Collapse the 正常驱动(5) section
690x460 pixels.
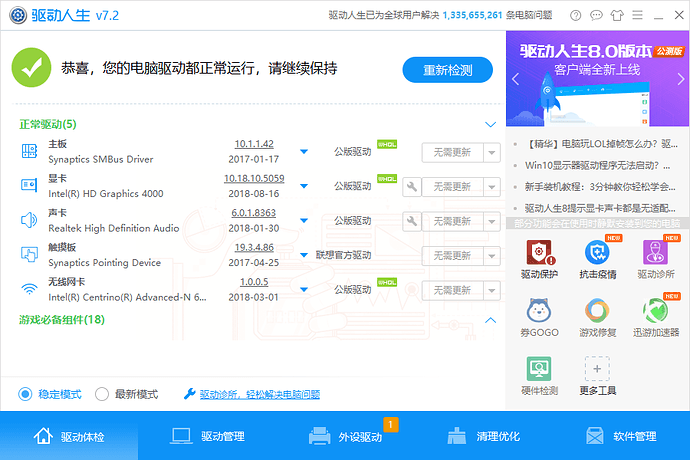(x=491, y=125)
